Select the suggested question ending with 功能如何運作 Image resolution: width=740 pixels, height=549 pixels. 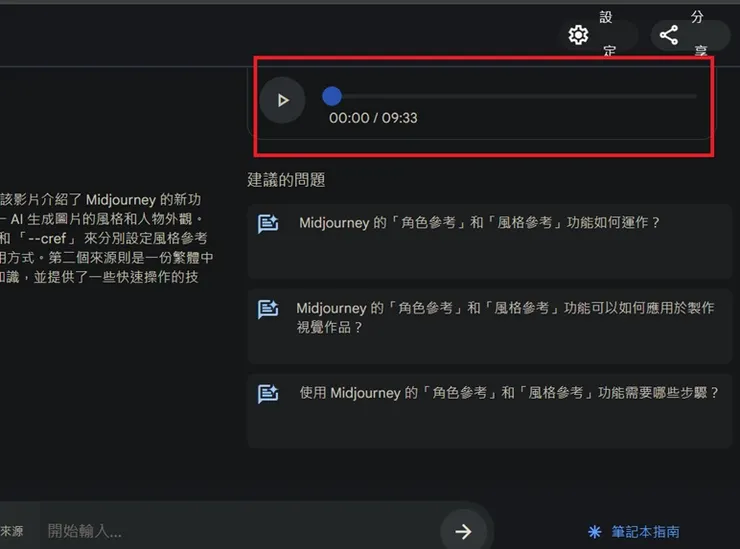click(489, 241)
